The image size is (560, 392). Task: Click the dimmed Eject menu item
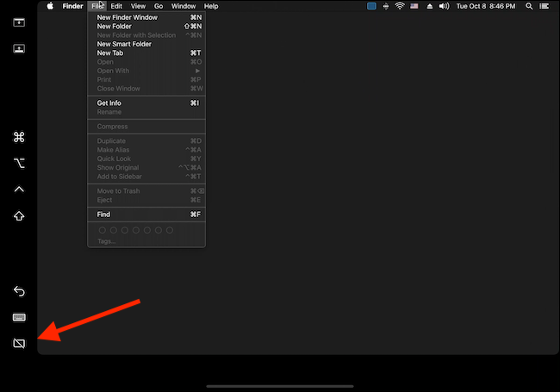(146, 200)
